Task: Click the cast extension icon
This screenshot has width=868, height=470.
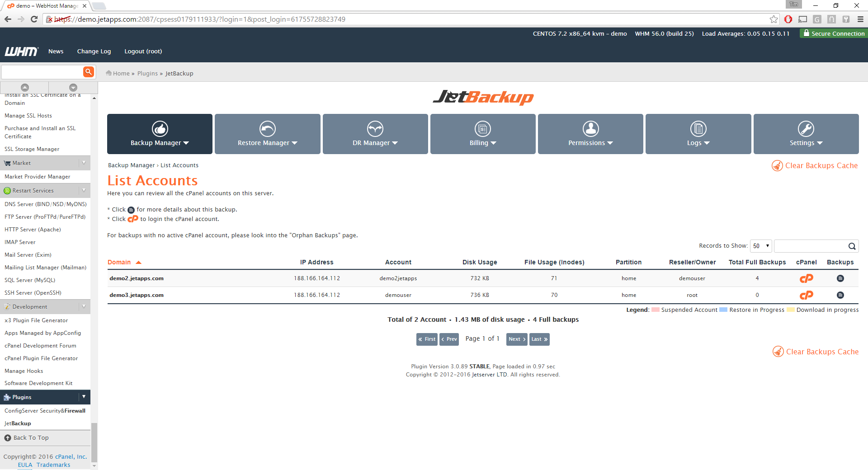Action: click(x=802, y=19)
